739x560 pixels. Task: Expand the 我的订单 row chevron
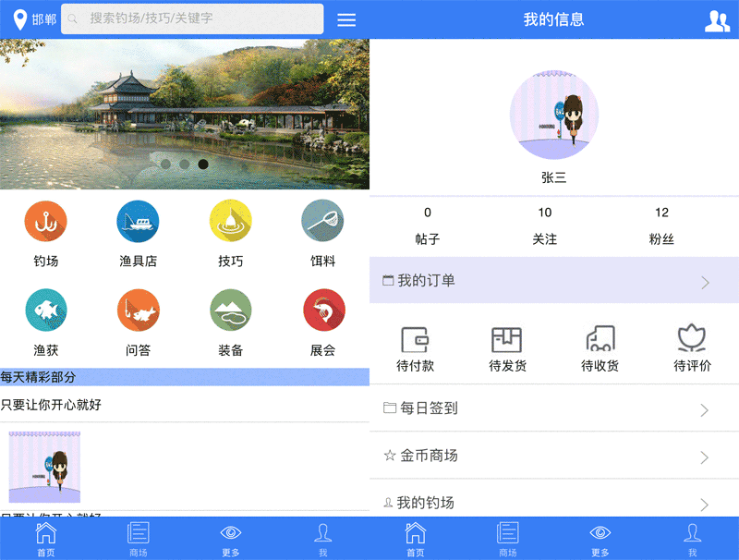tap(705, 282)
